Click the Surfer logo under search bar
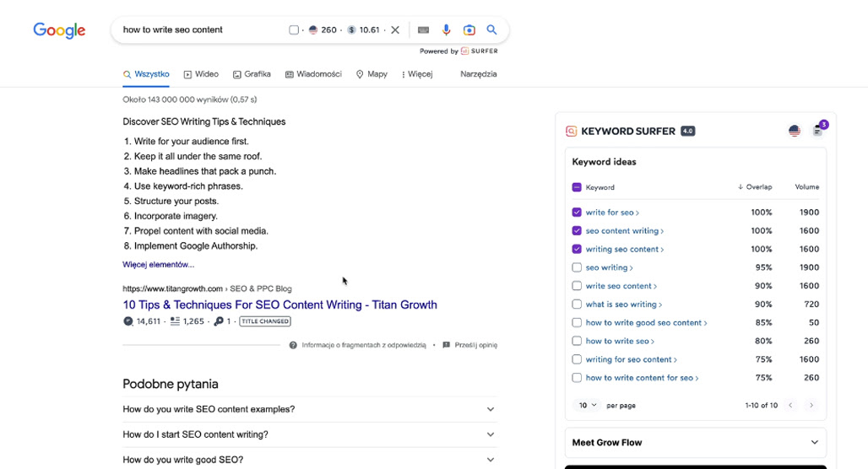The height and width of the screenshot is (469, 868). tap(480, 51)
